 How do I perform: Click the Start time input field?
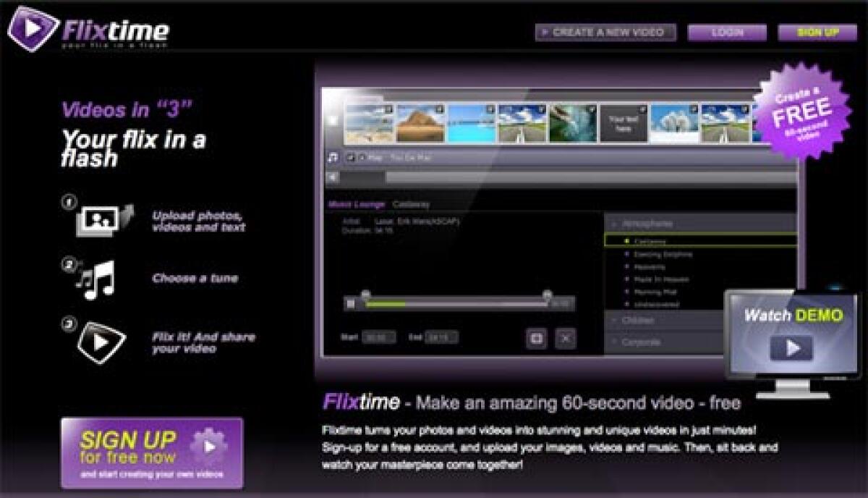pos(379,337)
